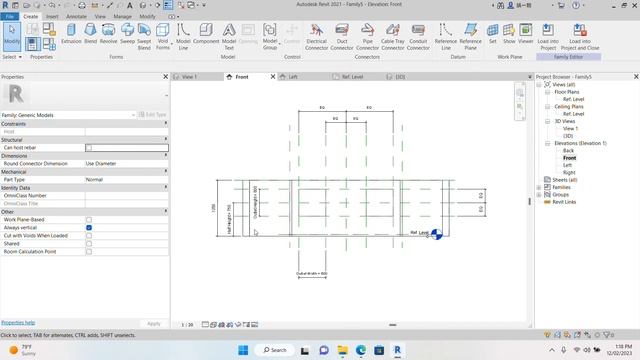Image resolution: width=640 pixels, height=360 pixels.
Task: Collapse the Identity Data section
Action: coord(166,187)
